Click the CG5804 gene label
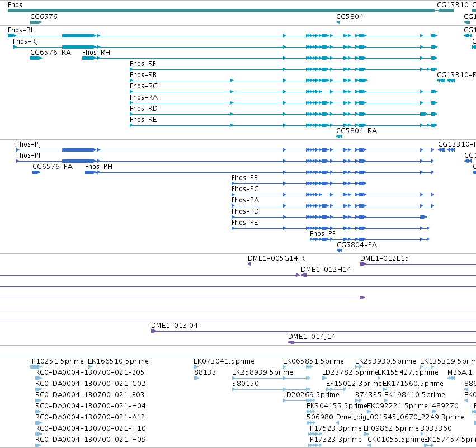This screenshot has height=448, width=476. (x=350, y=16)
